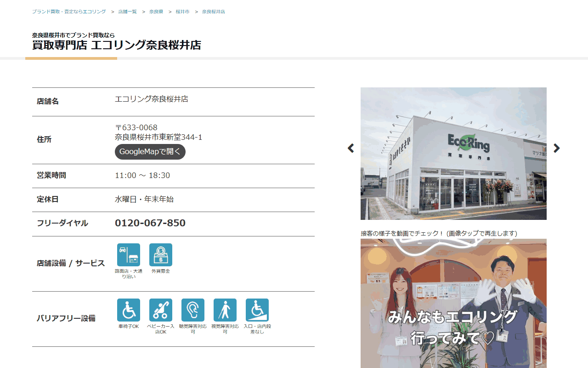Click the heading 買取専門店 エコリング奈良桜井店
Screen dimensions: 588x368
coord(117,45)
